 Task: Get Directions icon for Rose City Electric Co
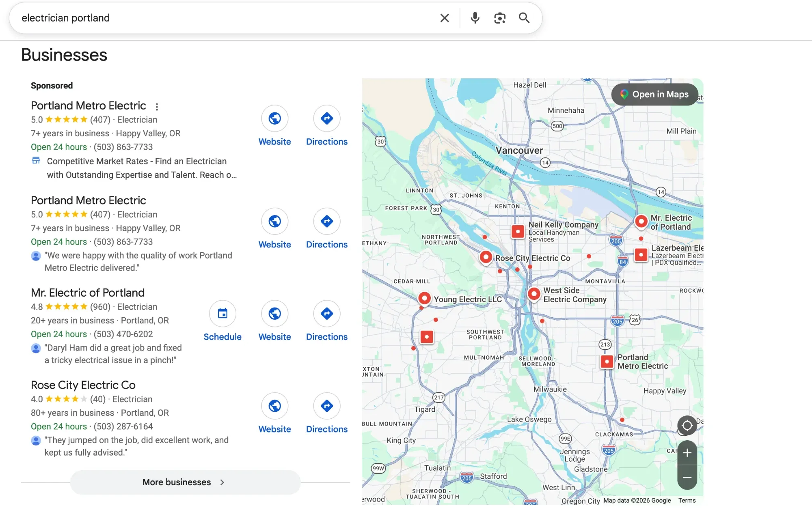[327, 406]
